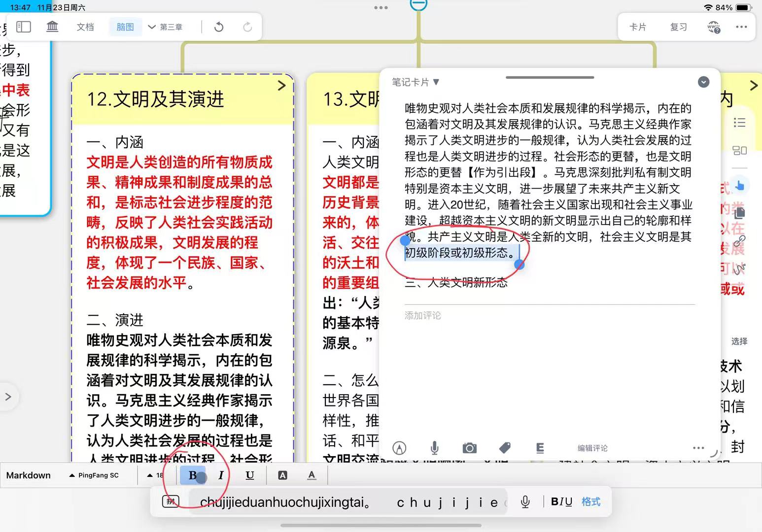Viewport: 762px width, 532px height.
Task: Tap the 添加评论 comment field
Action: click(x=550, y=315)
